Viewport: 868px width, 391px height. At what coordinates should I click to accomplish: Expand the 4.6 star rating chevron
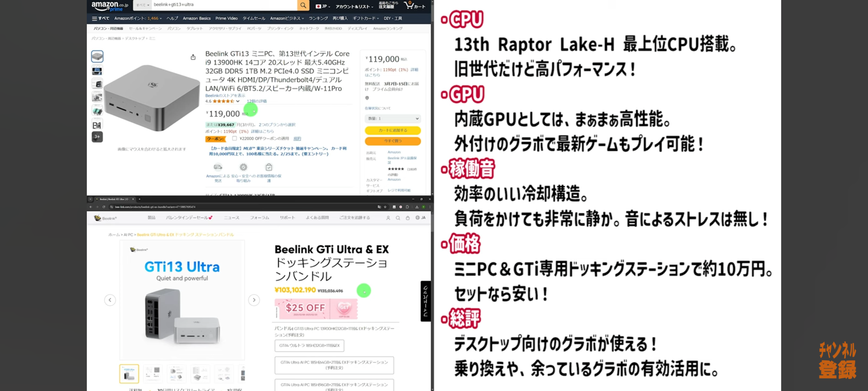(x=238, y=101)
